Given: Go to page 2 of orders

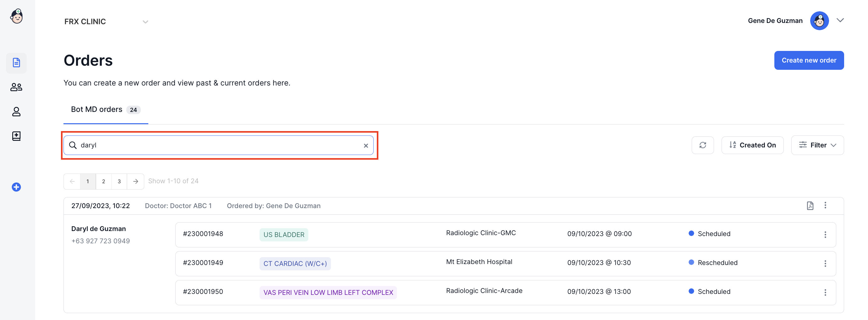Looking at the screenshot, I should point(103,181).
